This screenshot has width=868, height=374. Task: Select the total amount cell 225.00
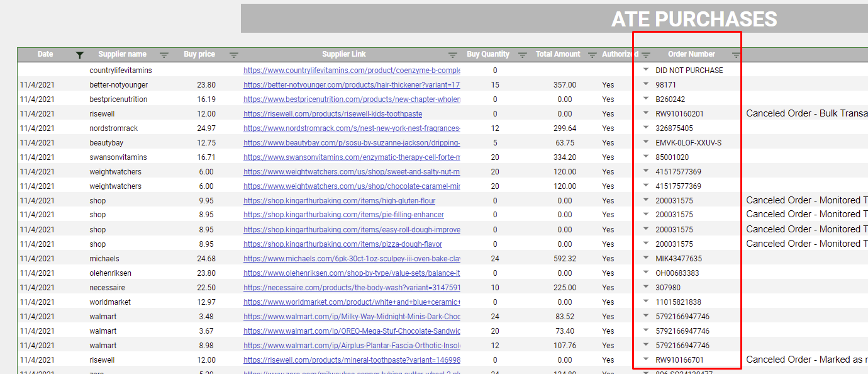565,288
